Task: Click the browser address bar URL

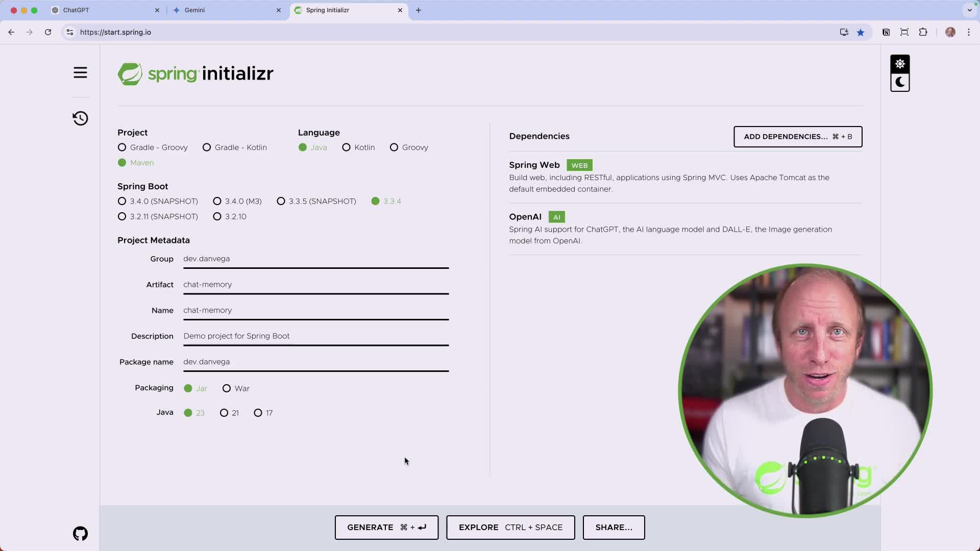Action: pyautogui.click(x=115, y=32)
